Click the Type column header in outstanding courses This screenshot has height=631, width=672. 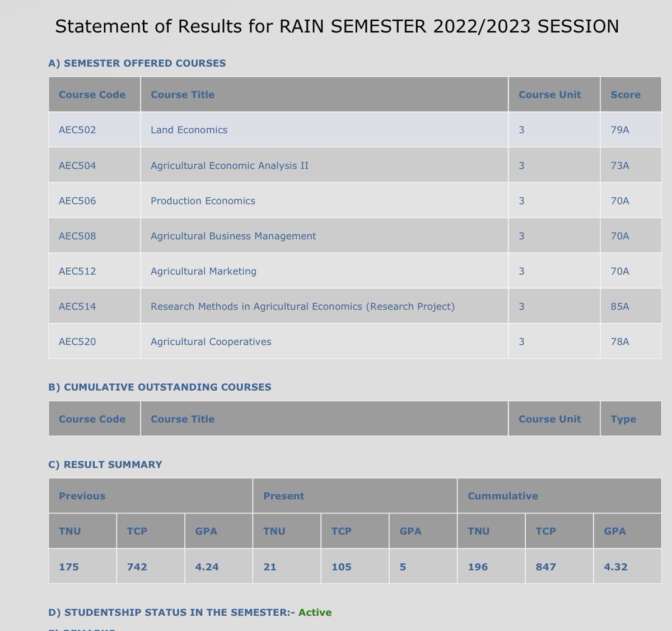[623, 419]
